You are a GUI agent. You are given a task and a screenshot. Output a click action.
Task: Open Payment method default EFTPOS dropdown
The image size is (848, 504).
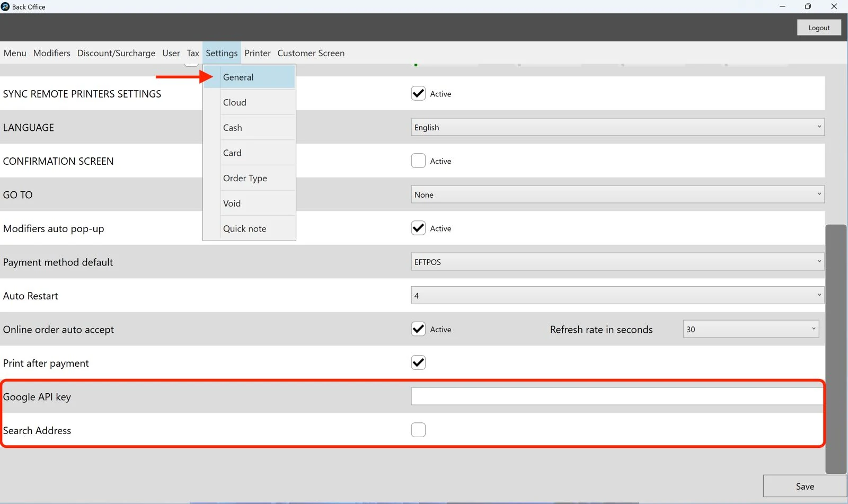click(617, 262)
